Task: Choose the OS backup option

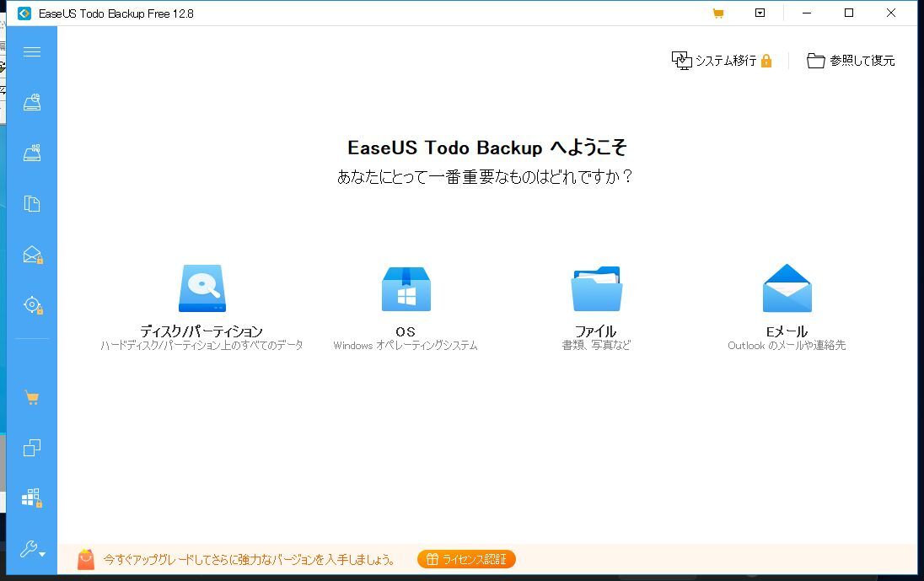Action: coord(406,305)
